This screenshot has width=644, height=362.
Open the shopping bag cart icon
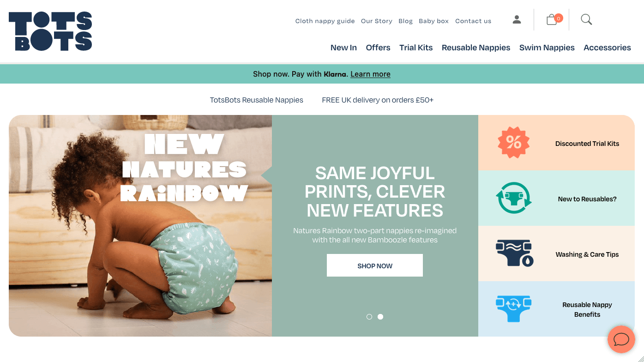point(553,19)
